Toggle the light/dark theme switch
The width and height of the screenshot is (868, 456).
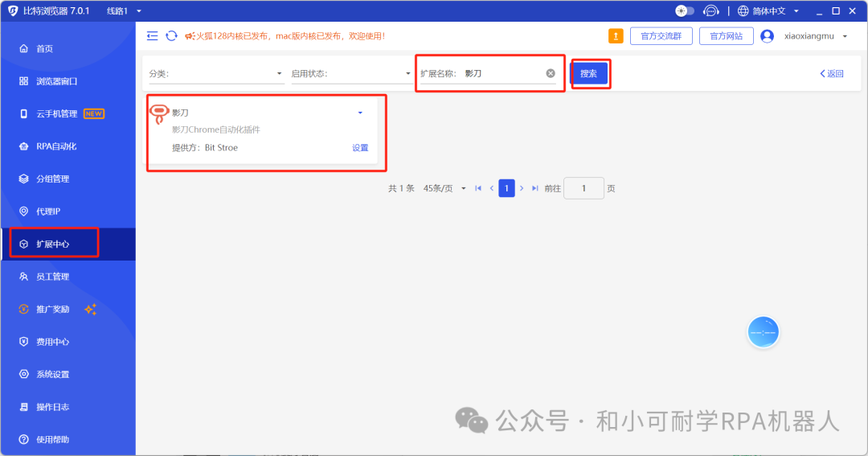point(685,11)
